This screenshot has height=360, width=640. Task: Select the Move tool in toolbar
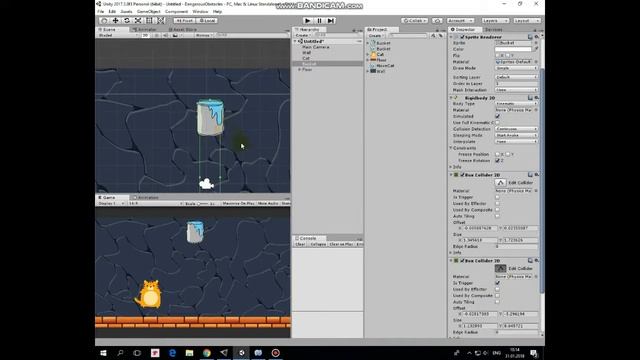pos(116,20)
